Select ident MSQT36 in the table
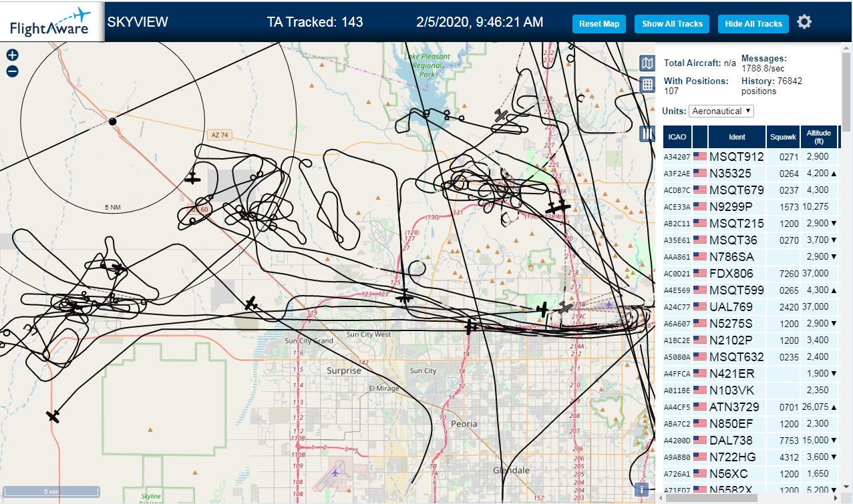Viewport: 853px width, 504px height. tap(733, 240)
